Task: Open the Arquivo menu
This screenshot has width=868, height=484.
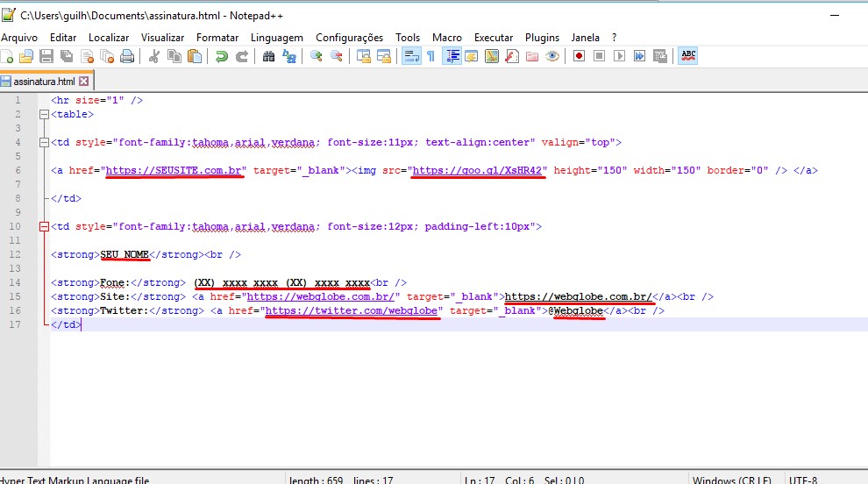Action: tap(19, 38)
